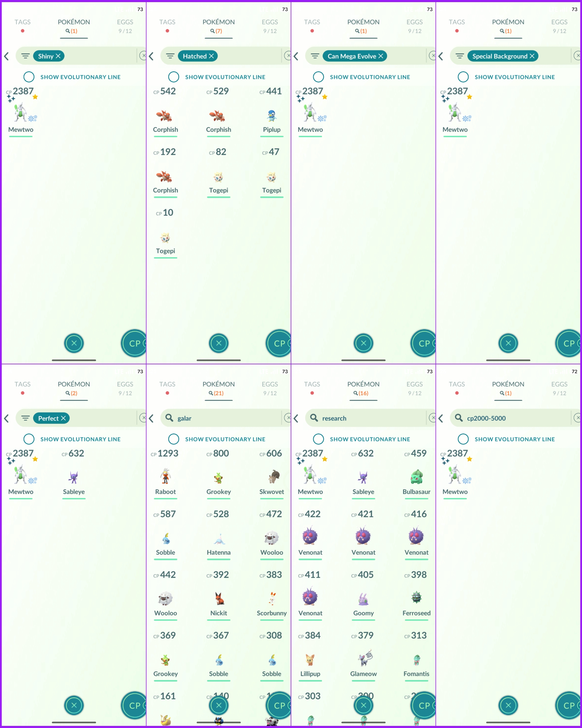Enable Show Evolutionary Line on Shiny filter screen

29,77
